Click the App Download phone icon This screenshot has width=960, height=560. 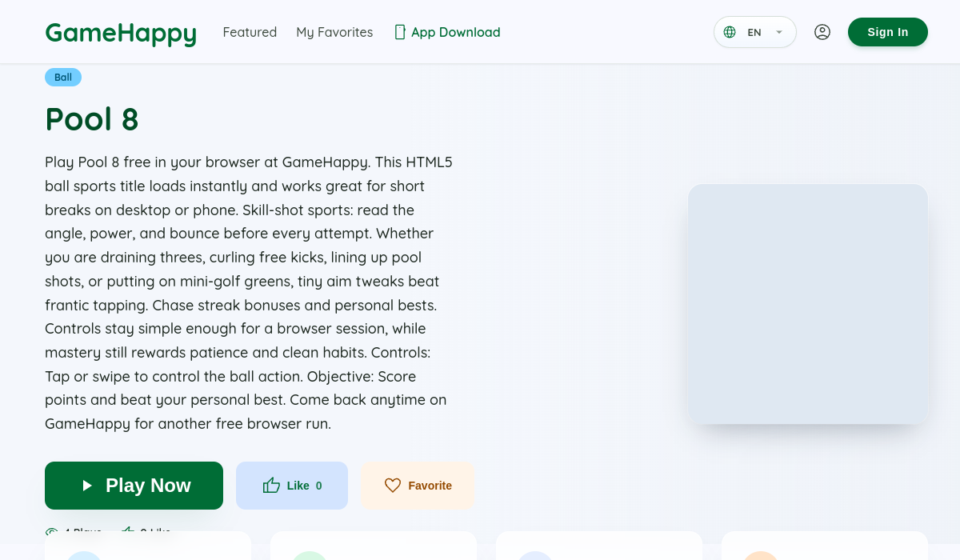[400, 32]
